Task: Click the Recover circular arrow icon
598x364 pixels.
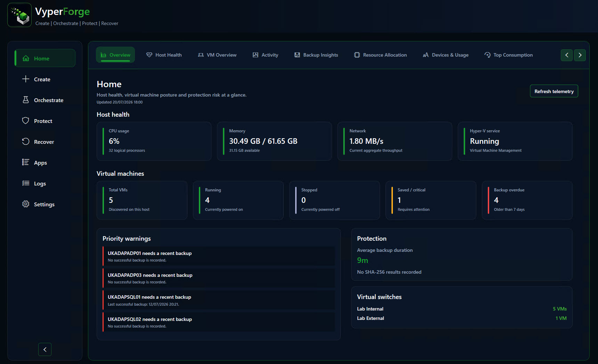Action: click(x=26, y=141)
